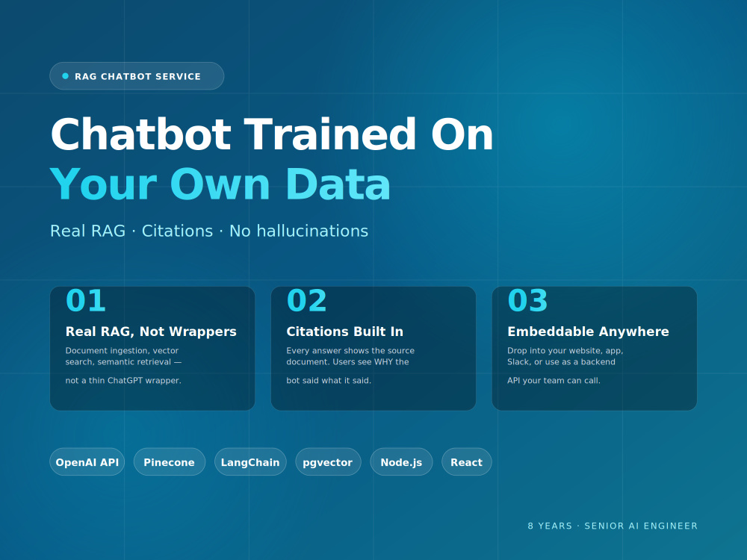The width and height of the screenshot is (747, 560).
Task: Click 'bot said what it said.' text
Action: pyautogui.click(x=329, y=381)
